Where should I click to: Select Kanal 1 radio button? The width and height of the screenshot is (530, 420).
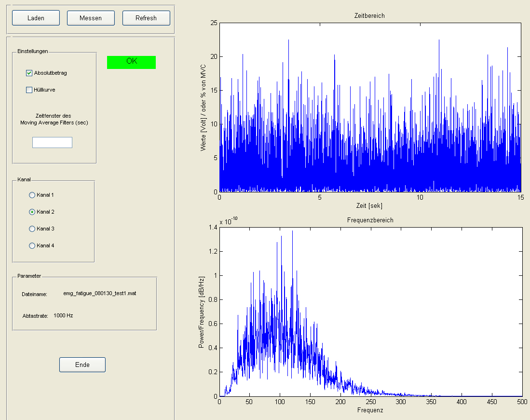32,195
